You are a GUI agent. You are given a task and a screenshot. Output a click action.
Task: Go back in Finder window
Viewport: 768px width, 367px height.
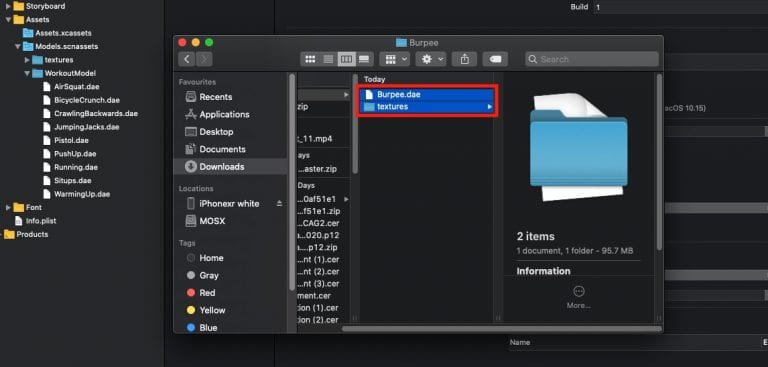click(187, 59)
